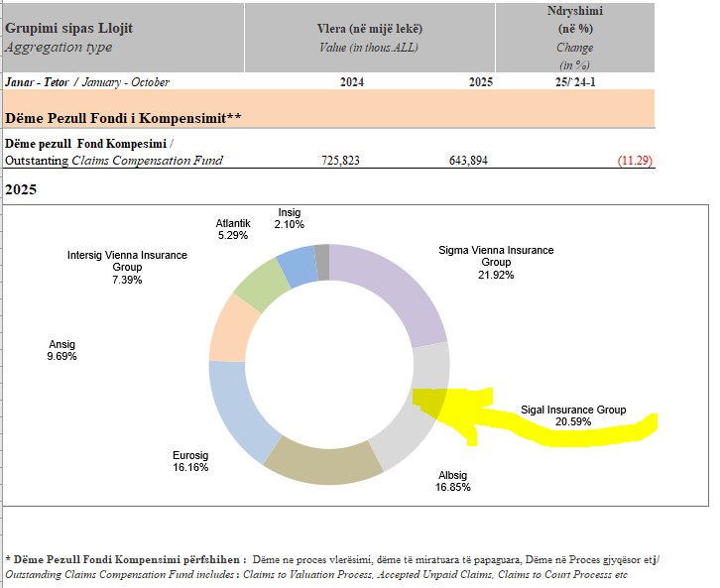Select the Intersig Vienna Insurance Group label
The image size is (720, 588).
[127, 268]
